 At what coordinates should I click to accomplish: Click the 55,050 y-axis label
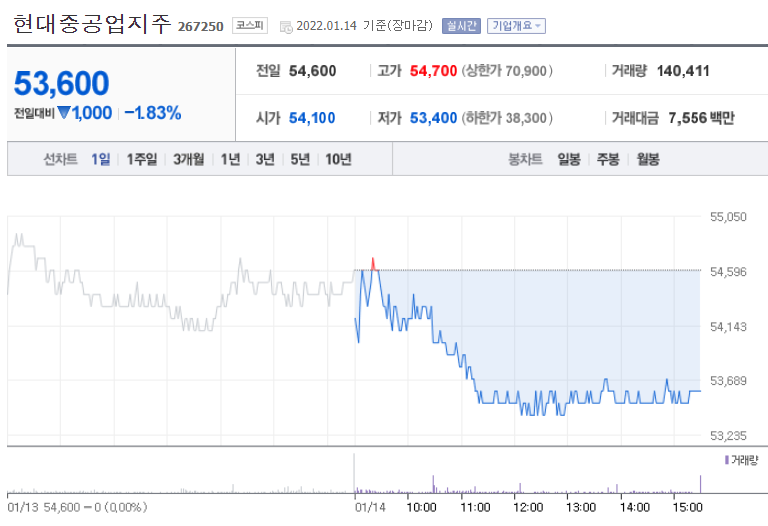(x=728, y=217)
